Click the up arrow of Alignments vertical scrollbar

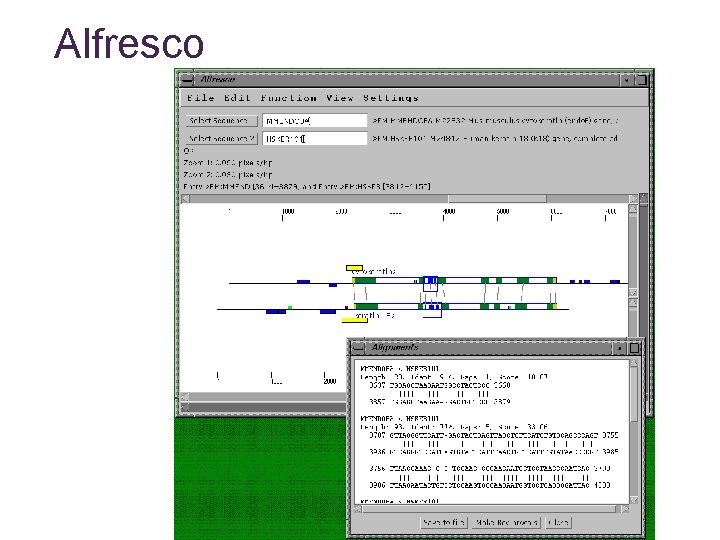pos(634,363)
